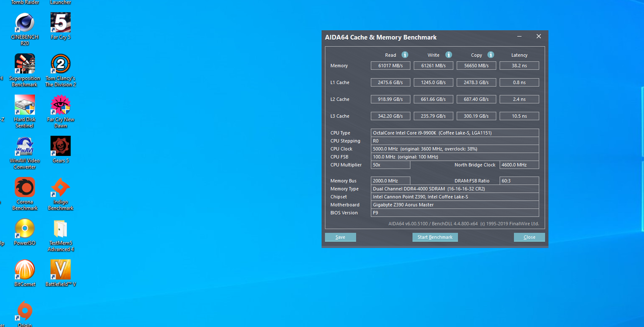Click the CPU FSB value 100.0 MHz
This screenshot has width=644, height=327.
click(x=455, y=157)
